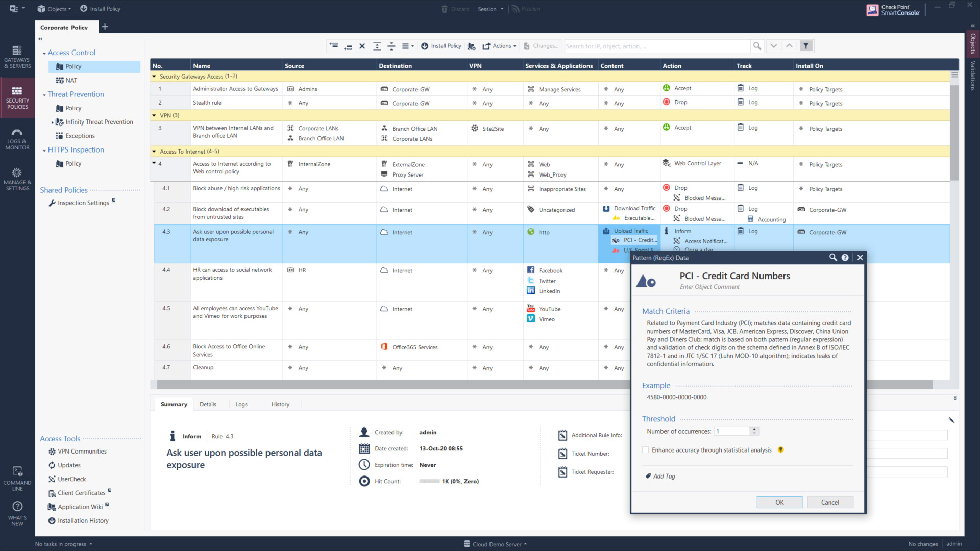Click the help icon in Pattern dialog
980x551 pixels.
pyautogui.click(x=845, y=258)
